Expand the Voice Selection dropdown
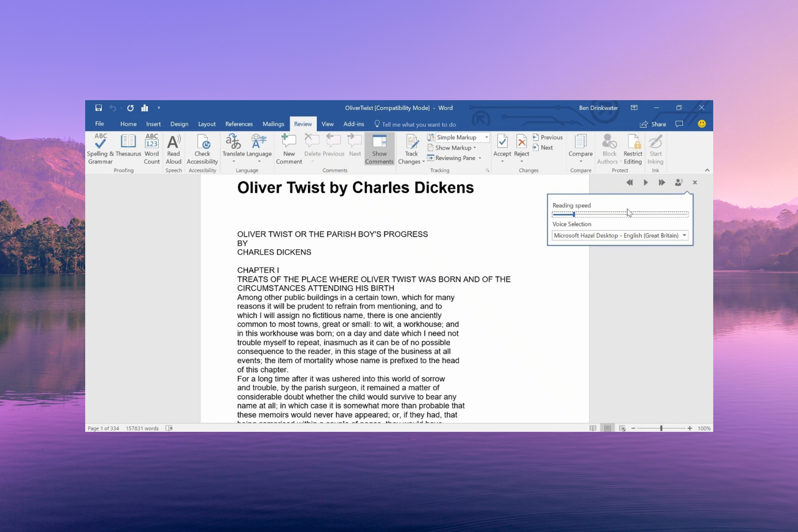 point(685,235)
